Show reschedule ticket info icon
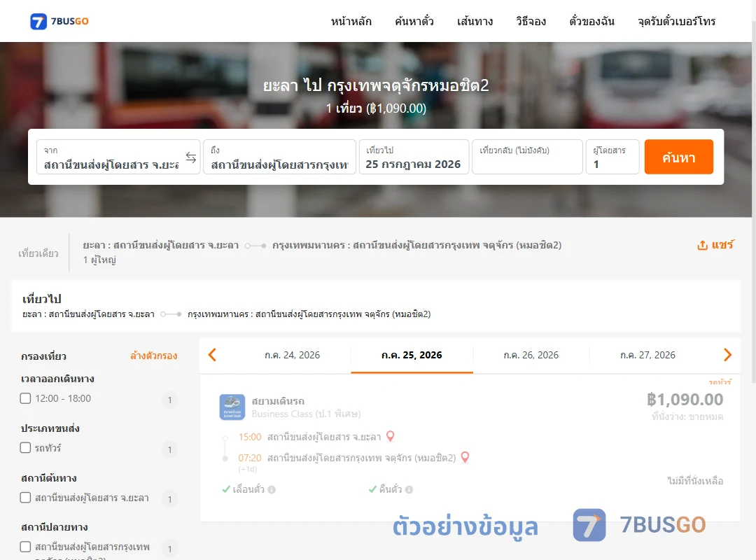The height and width of the screenshot is (560, 756). pyautogui.click(x=272, y=489)
